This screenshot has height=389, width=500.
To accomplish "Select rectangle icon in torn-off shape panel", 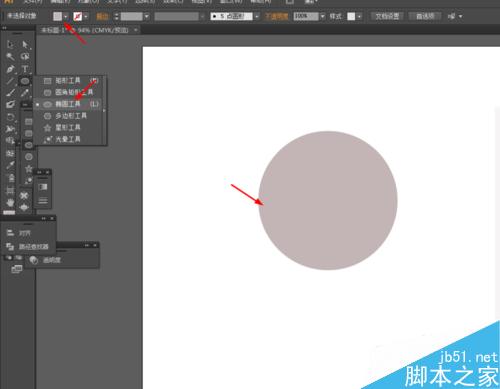I will tap(29, 122).
